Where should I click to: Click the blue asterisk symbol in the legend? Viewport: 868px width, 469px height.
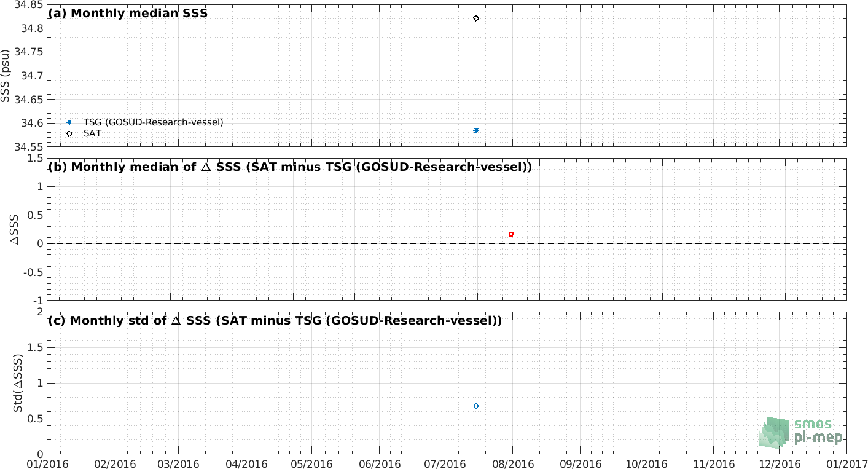point(69,122)
